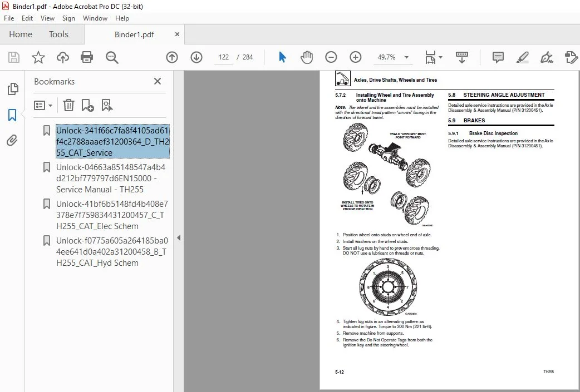Close the Binder1.pdf tab

(x=177, y=34)
